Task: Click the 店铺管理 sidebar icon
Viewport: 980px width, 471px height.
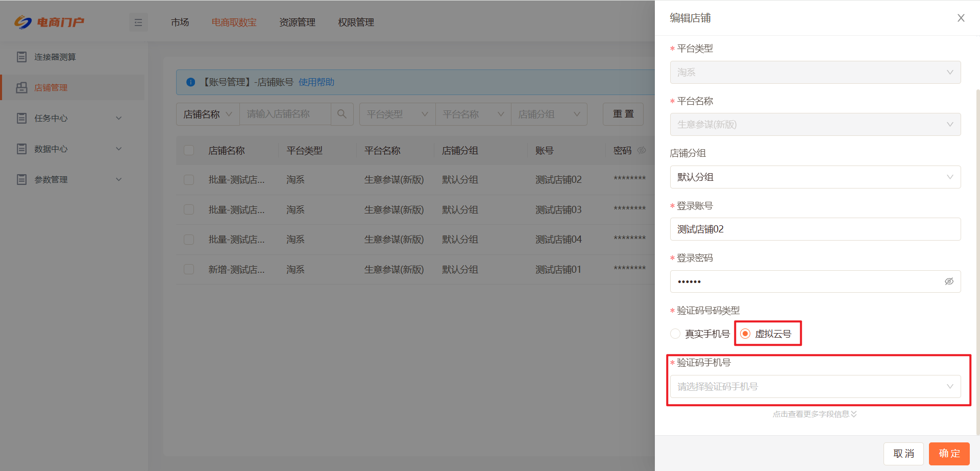Action: 21,87
